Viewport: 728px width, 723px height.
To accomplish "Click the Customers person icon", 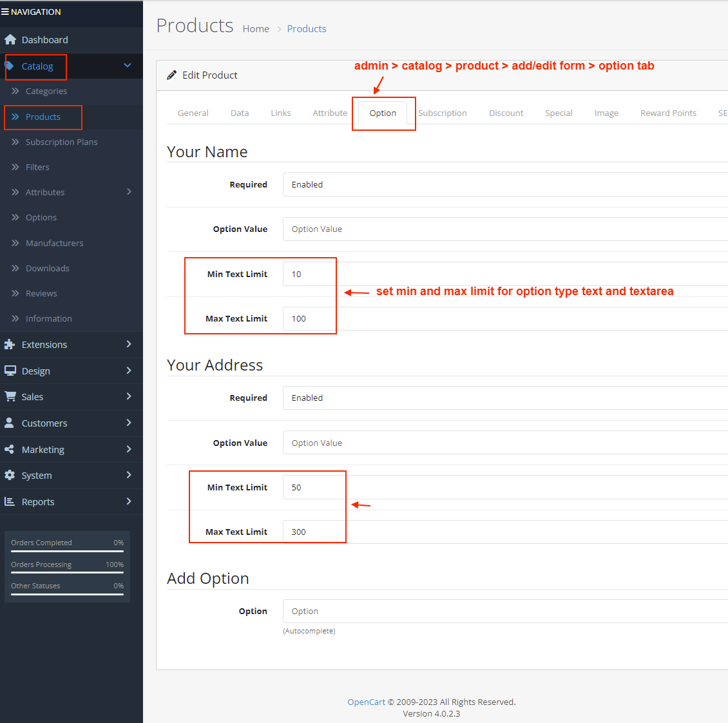I will coord(10,423).
